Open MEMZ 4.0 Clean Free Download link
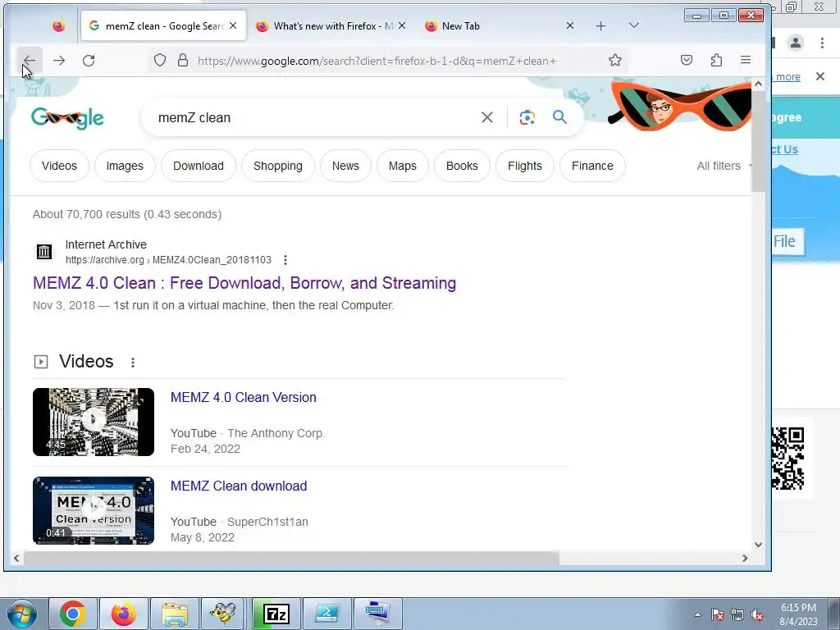The height and width of the screenshot is (630, 840). pos(244,283)
